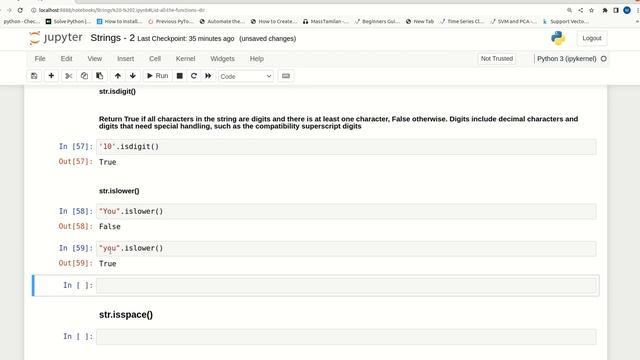Open the New Tab bookmark
640x360 pixels.
[x=420, y=21]
